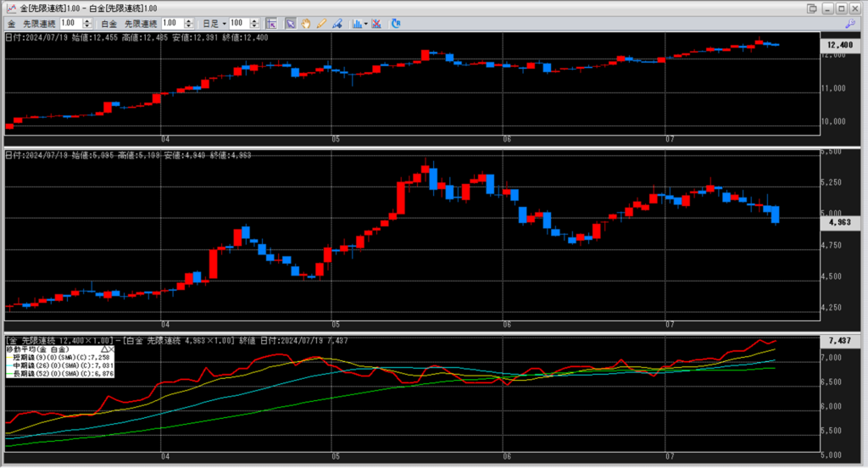Screen dimensions: 868x468
Task: Click the 金 commodity button
Action: (x=11, y=24)
